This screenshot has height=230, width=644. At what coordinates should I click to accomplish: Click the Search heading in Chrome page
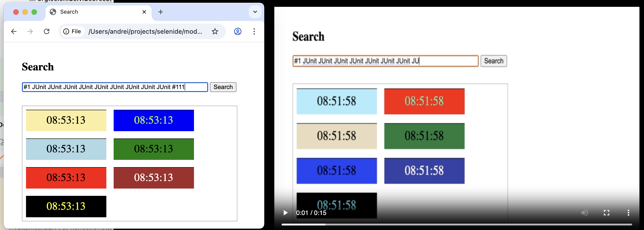pyautogui.click(x=38, y=67)
